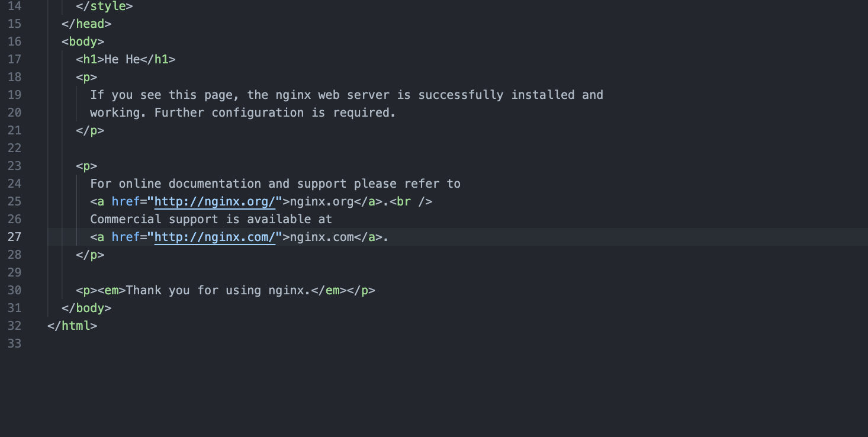Click text 'Thank you for using nginx.'
Screen dimensions: 868x437
pyautogui.click(x=218, y=290)
